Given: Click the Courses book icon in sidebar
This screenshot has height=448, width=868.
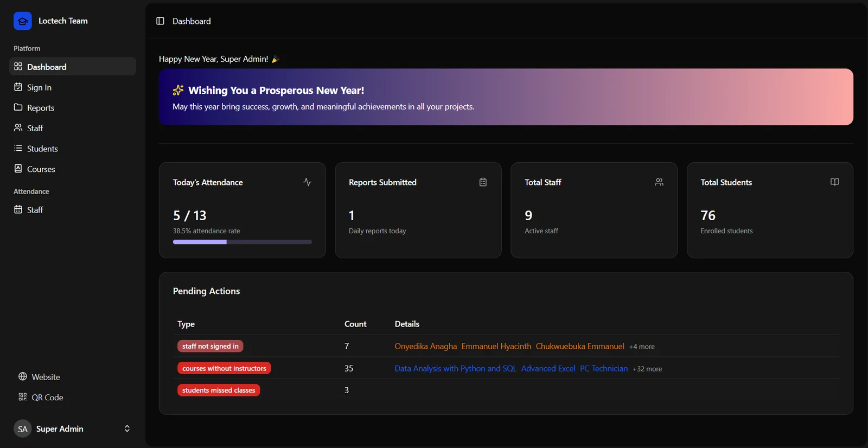Looking at the screenshot, I should point(18,169).
